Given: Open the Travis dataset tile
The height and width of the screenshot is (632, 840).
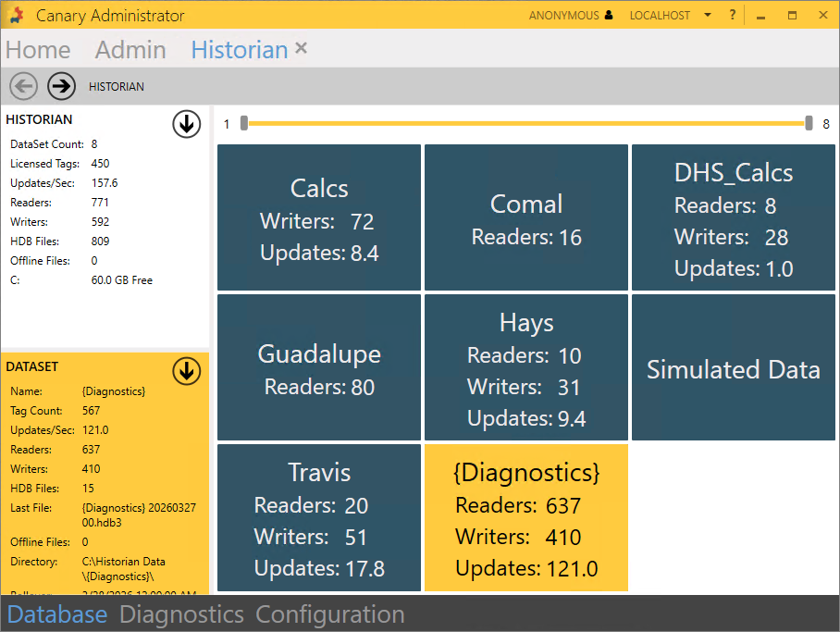Looking at the screenshot, I should coord(319,517).
